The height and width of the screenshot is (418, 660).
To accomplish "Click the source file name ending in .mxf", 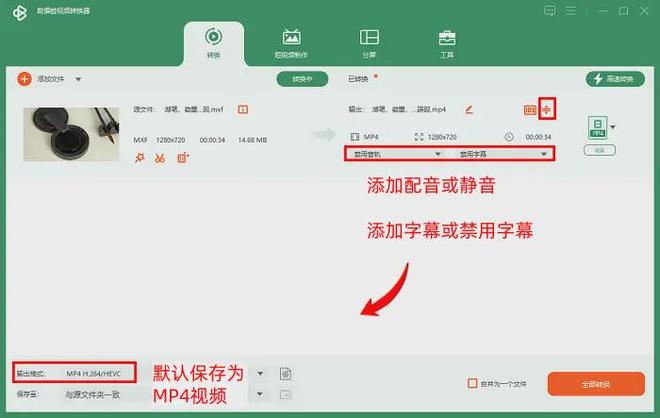I will click(194, 109).
